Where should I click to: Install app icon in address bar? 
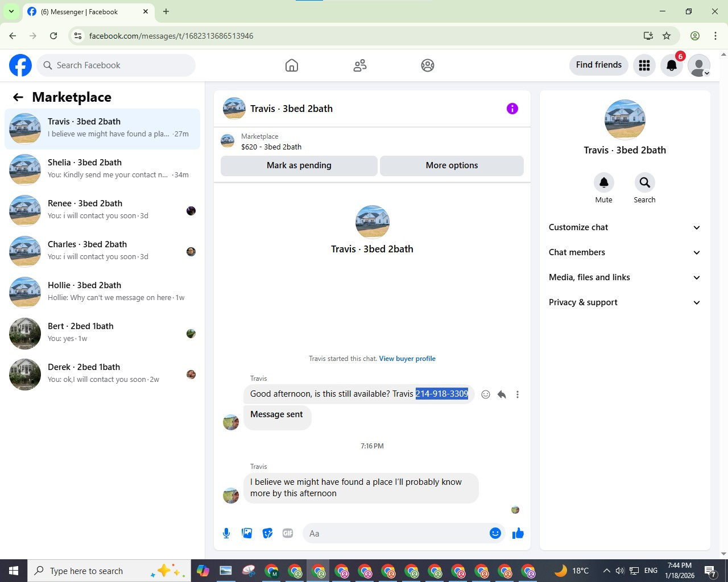coord(648,36)
